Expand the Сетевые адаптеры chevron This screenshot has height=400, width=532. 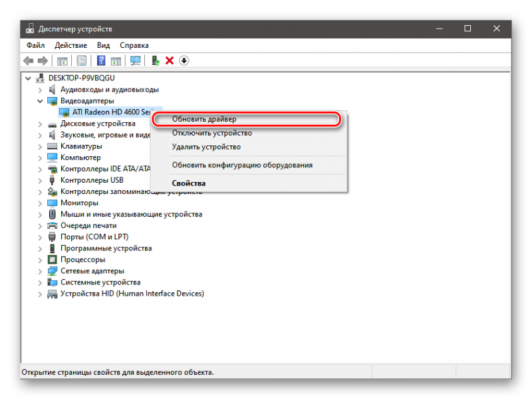point(40,272)
